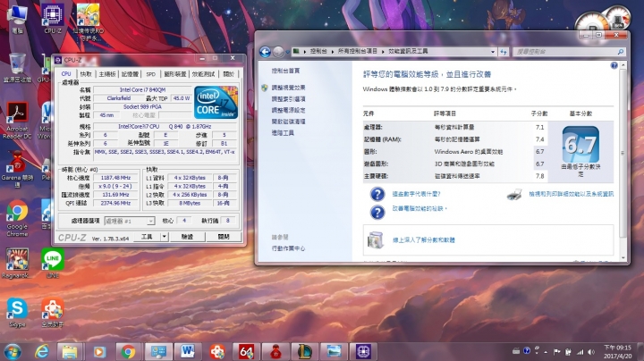Switch to the 關於 tab in CPU-Z
This screenshot has height=361, width=644.
click(x=228, y=74)
